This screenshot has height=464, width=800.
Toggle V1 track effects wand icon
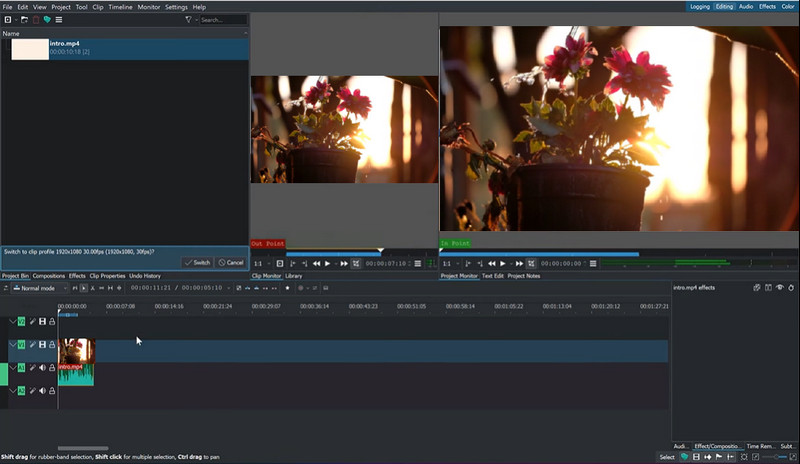[32, 345]
